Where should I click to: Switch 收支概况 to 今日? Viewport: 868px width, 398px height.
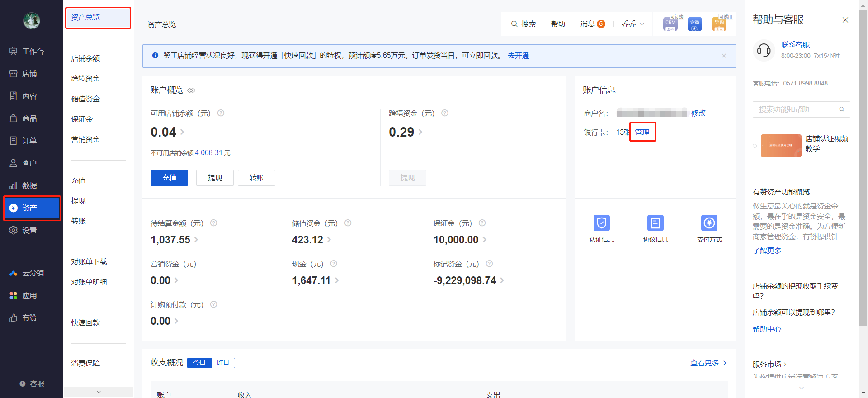199,363
